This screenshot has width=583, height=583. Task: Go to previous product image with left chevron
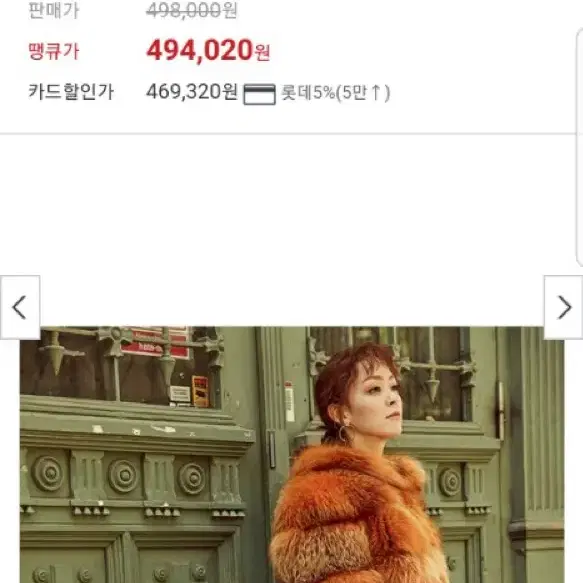(20, 307)
